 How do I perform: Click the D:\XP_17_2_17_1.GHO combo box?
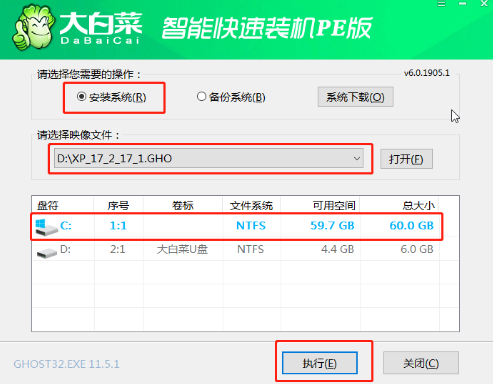pos(209,158)
